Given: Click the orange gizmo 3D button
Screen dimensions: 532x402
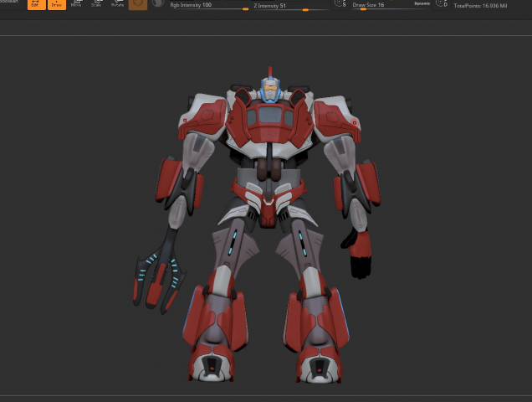Looking at the screenshot, I should pyautogui.click(x=138, y=4).
